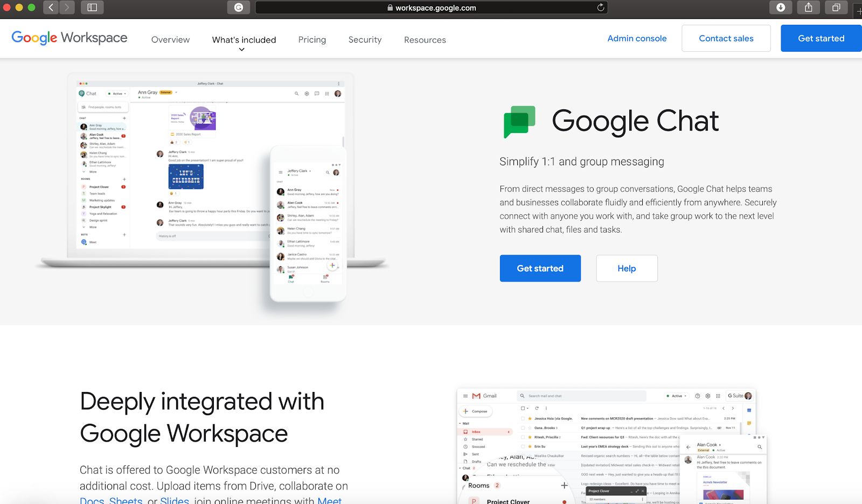This screenshot has height=504, width=862.
Task: Follow the Sheets link
Action: pos(126,500)
